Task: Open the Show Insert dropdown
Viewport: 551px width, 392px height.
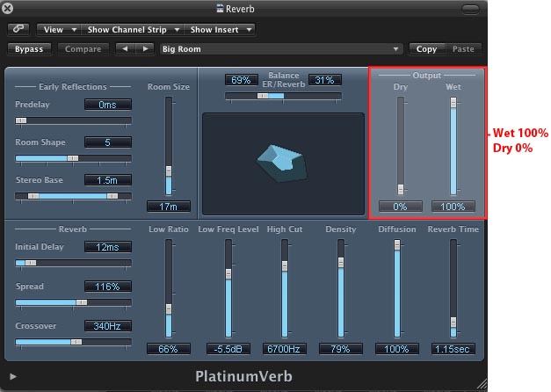Action: pos(220,29)
